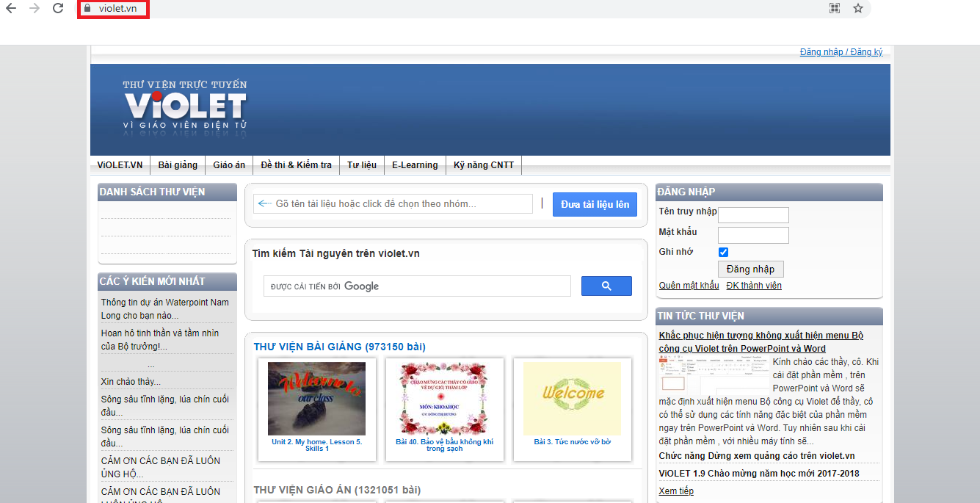
Task: Open the E-Learning menu
Action: pyautogui.click(x=415, y=165)
